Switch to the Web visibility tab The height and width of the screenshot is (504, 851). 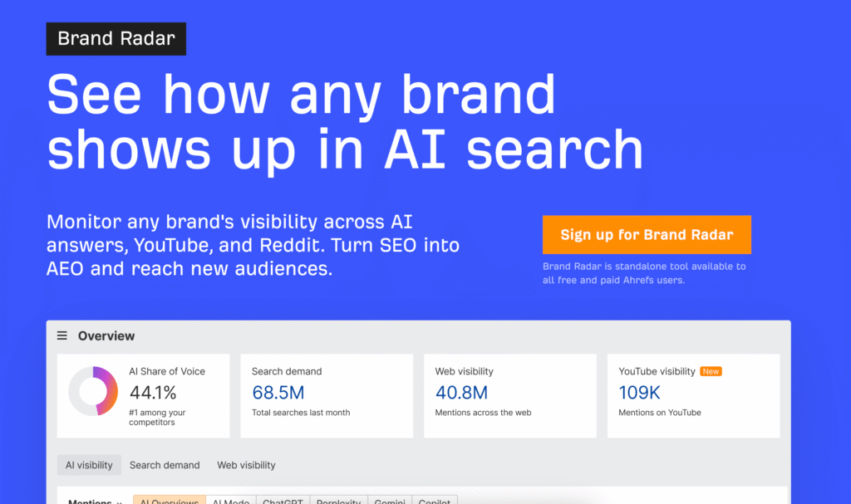[246, 465]
